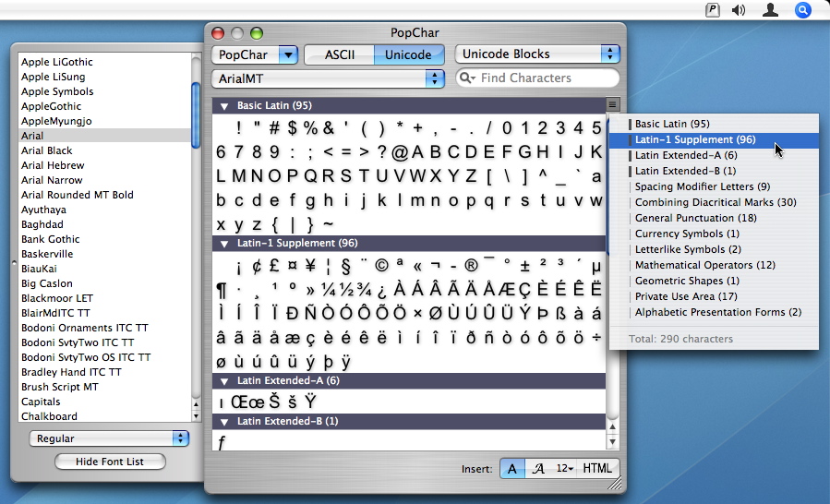This screenshot has width=830, height=504.
Task: Select Blackmoor LET in font list
Action: pos(104,298)
